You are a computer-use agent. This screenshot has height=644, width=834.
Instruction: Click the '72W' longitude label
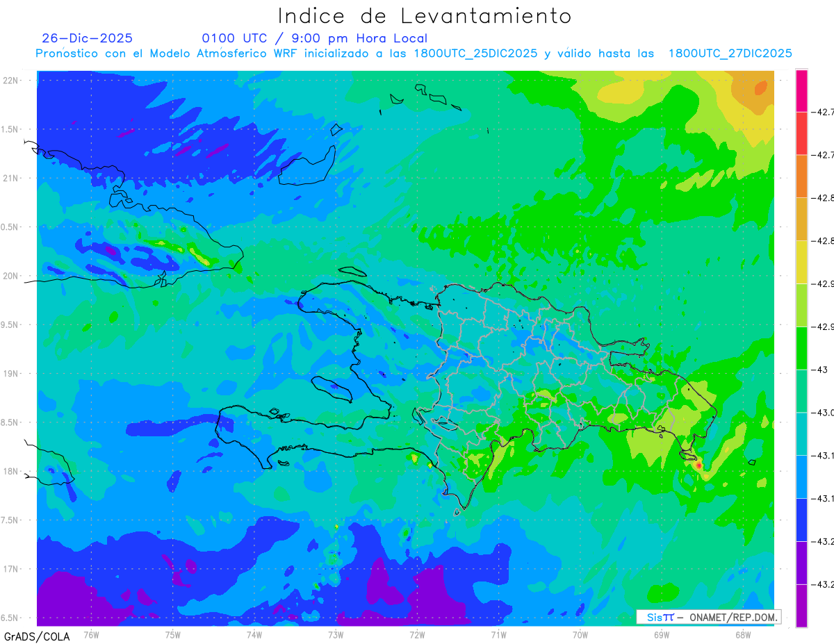(x=417, y=634)
